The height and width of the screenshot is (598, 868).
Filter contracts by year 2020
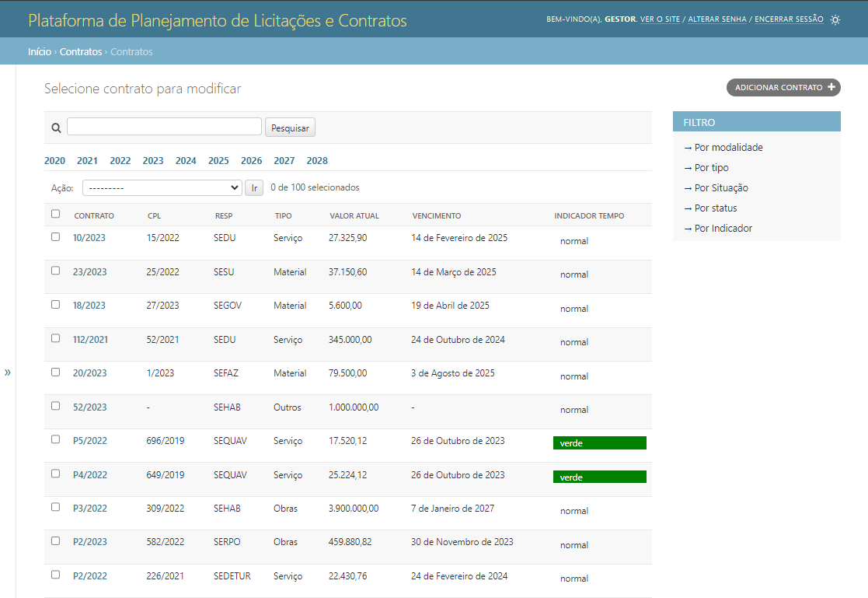pos(55,161)
